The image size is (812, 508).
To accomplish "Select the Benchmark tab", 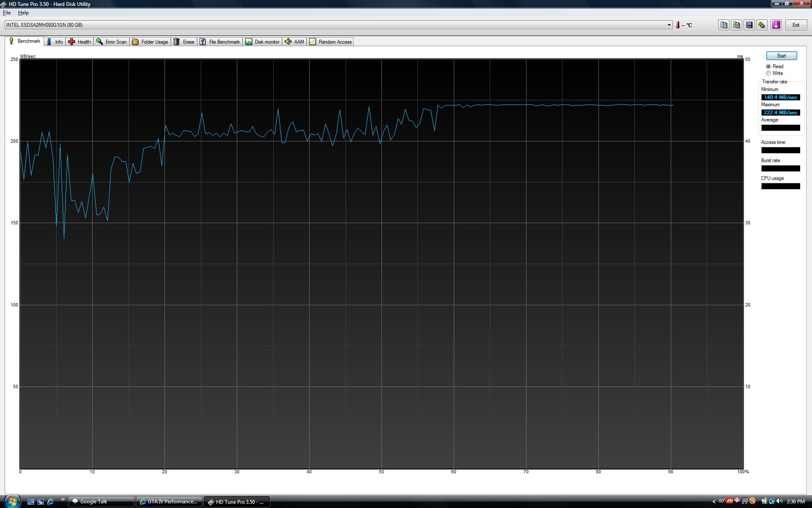I will point(25,41).
